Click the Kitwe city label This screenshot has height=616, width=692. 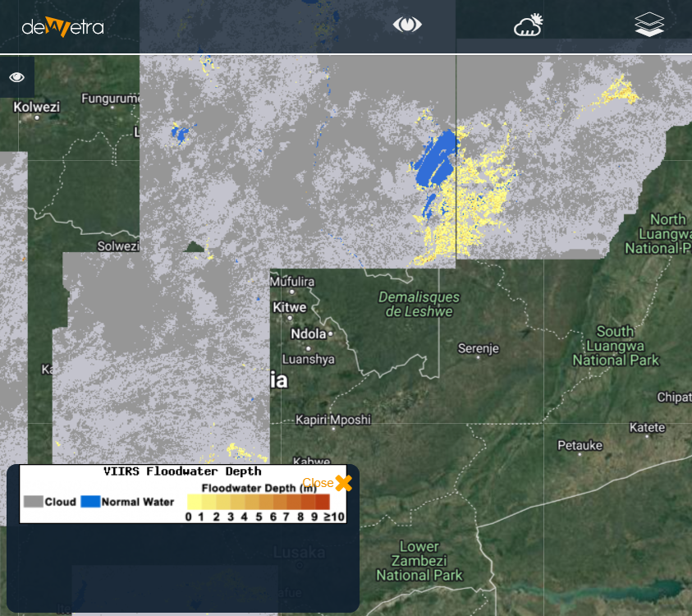(x=290, y=307)
